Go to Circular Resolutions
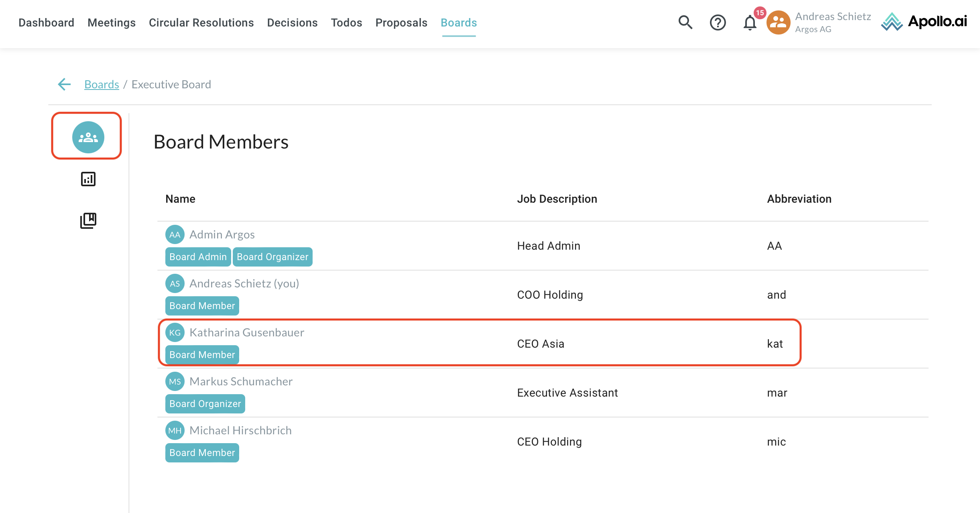This screenshot has width=980, height=513. pyautogui.click(x=201, y=22)
